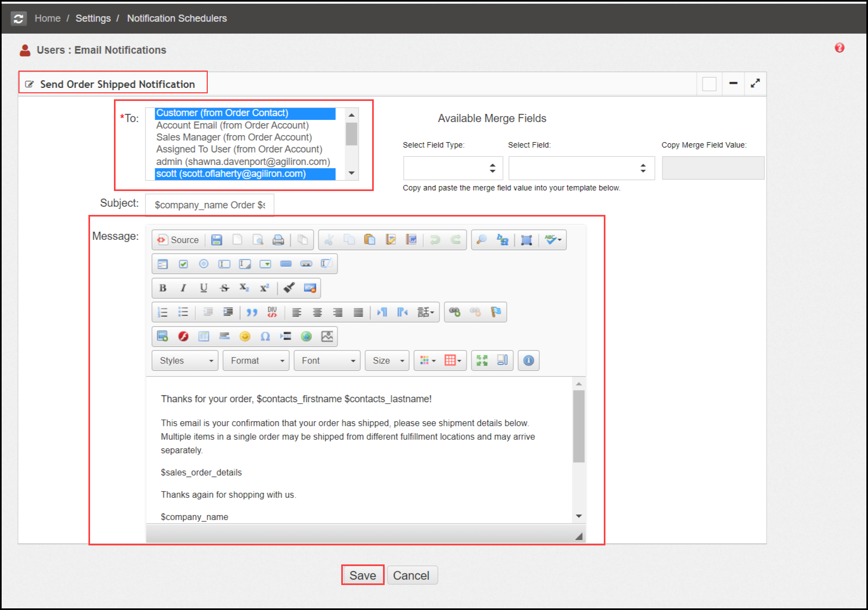Click the Preview document icon
The image size is (868, 610).
(x=258, y=240)
